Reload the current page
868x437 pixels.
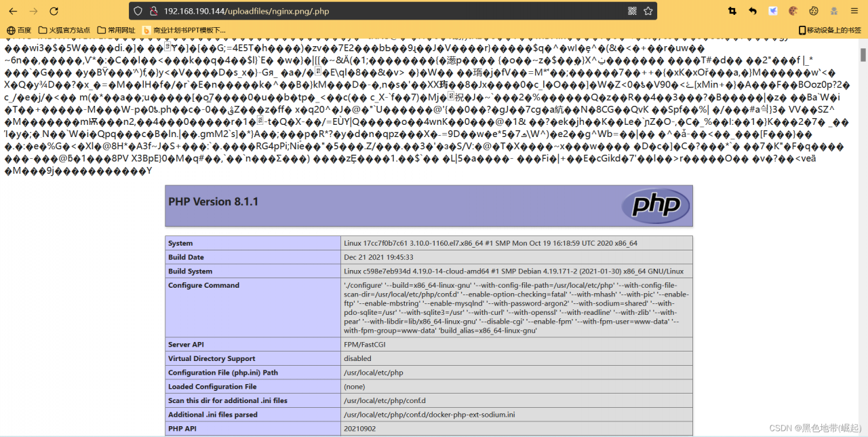(x=54, y=11)
